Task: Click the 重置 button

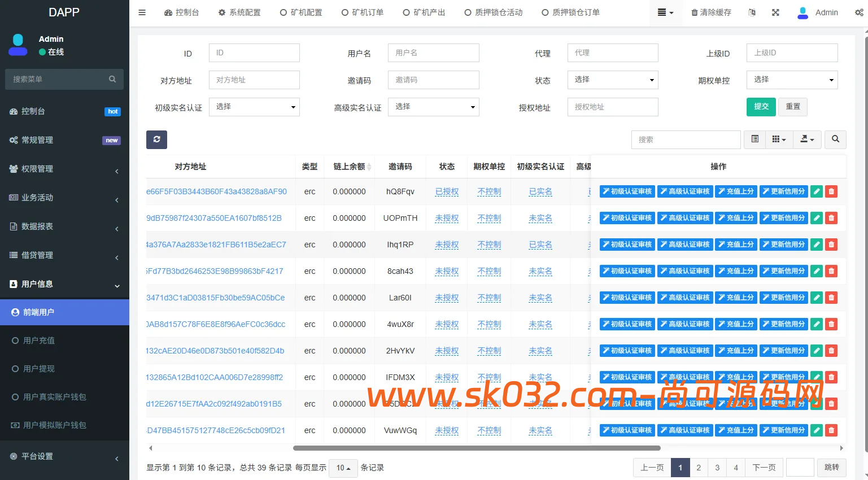Action: 793,107
